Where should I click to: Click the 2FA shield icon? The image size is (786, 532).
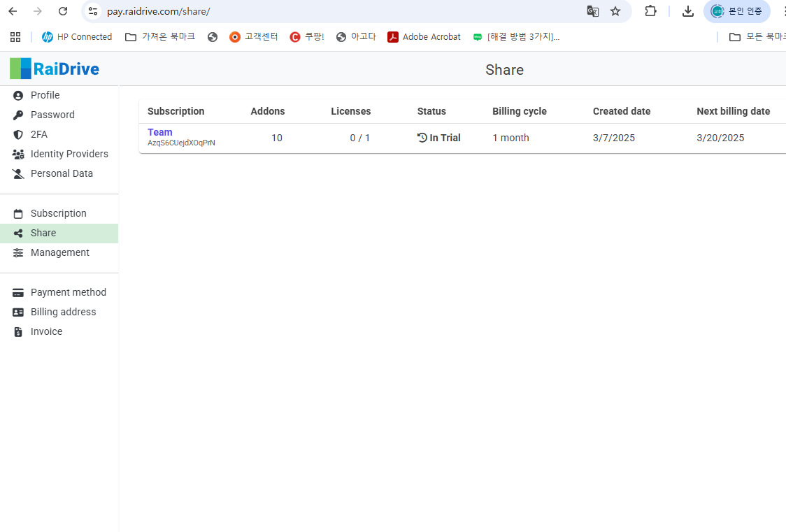click(x=18, y=135)
